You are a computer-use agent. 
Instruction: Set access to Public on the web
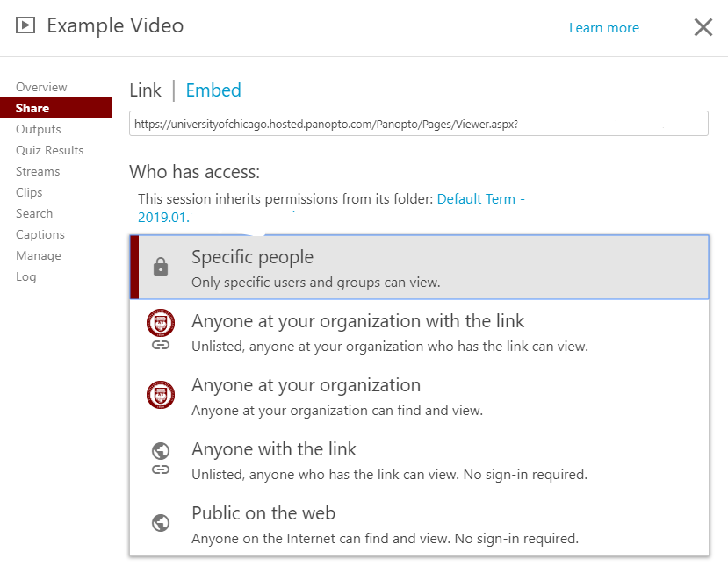tap(420, 524)
